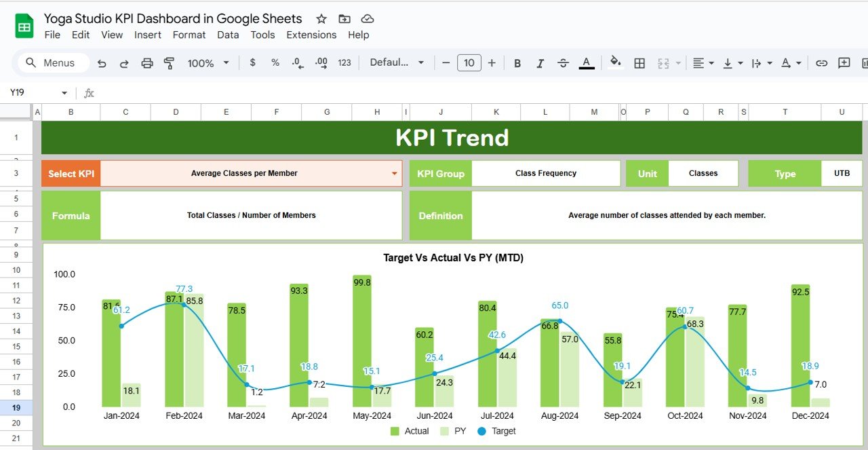The height and width of the screenshot is (450, 868).
Task: Click the Menus search button
Action: click(x=52, y=63)
